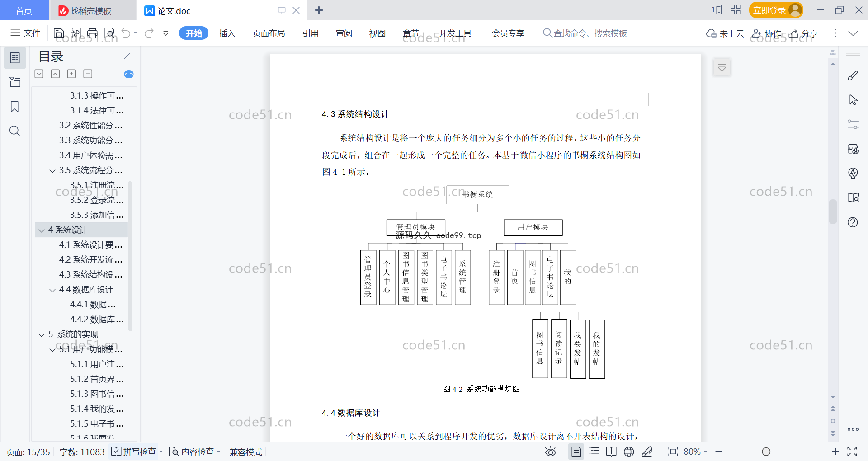Switch to page layout view
This screenshot has height=461, width=868.
[576, 452]
